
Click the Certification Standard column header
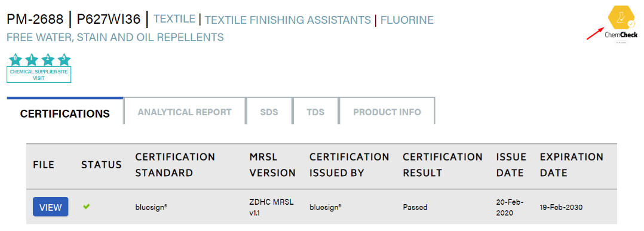tap(175, 165)
